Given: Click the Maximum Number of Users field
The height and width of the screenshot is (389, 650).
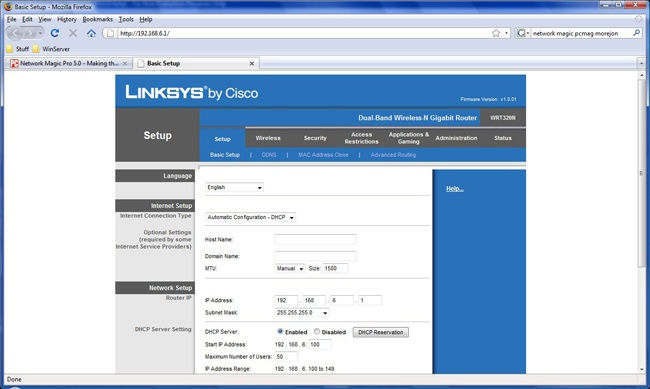Looking at the screenshot, I should 286,357.
